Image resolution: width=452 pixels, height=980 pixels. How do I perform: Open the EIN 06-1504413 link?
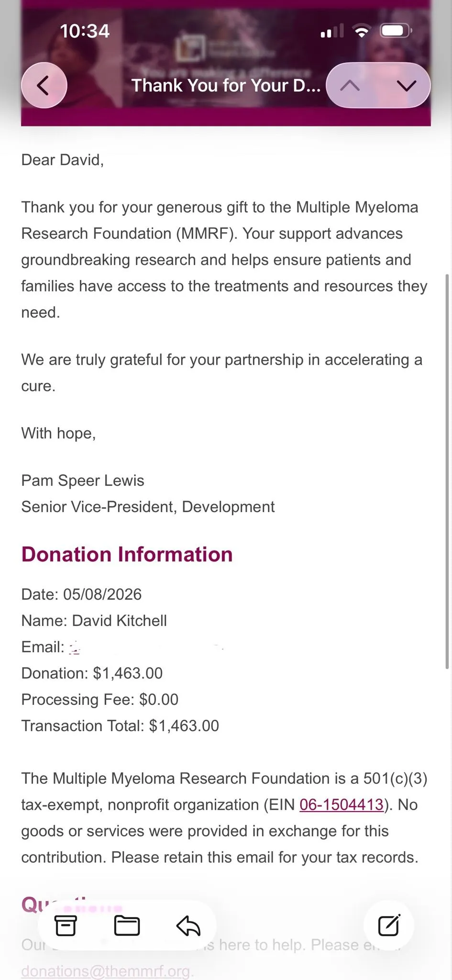[x=342, y=804]
